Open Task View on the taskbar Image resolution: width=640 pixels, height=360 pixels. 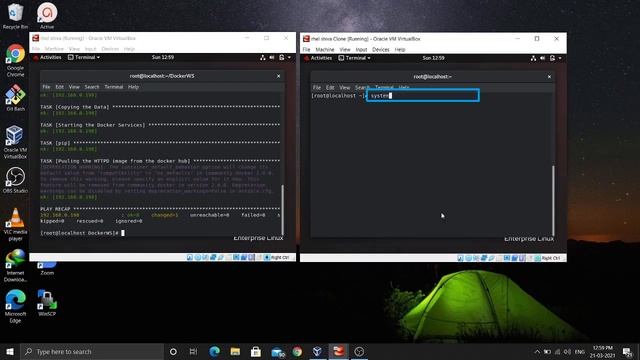tap(193, 351)
